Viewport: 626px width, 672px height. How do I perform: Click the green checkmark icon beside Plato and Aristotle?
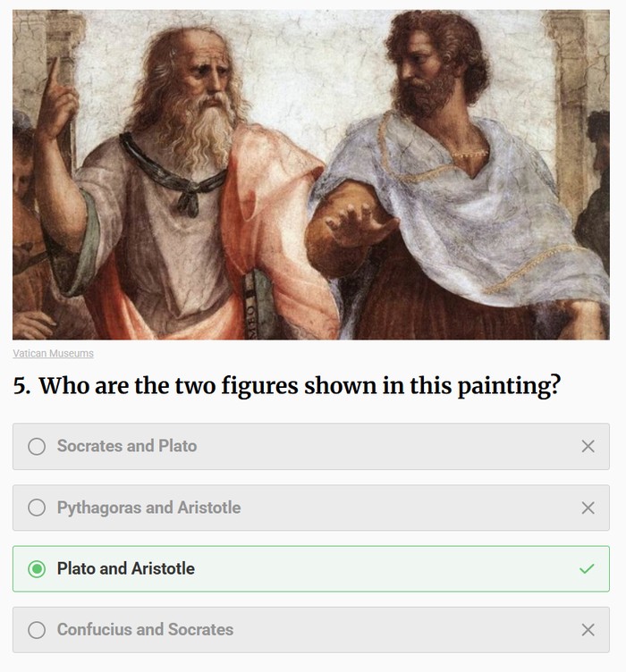pos(587,568)
